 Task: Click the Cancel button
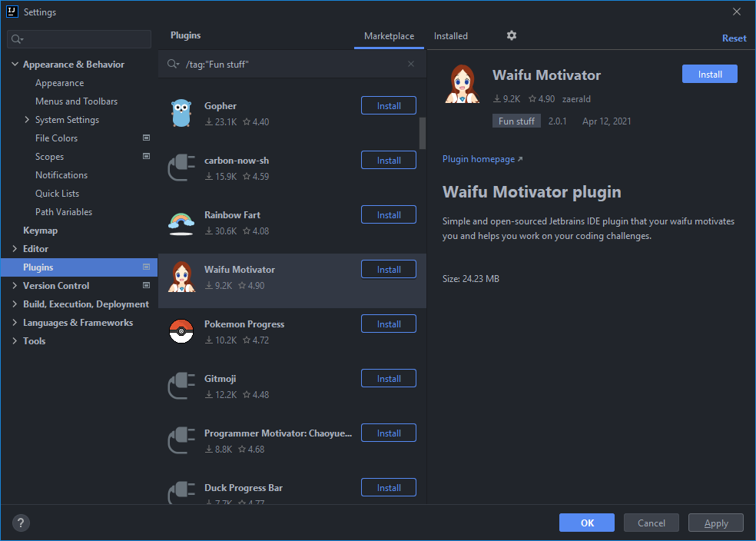tap(652, 523)
